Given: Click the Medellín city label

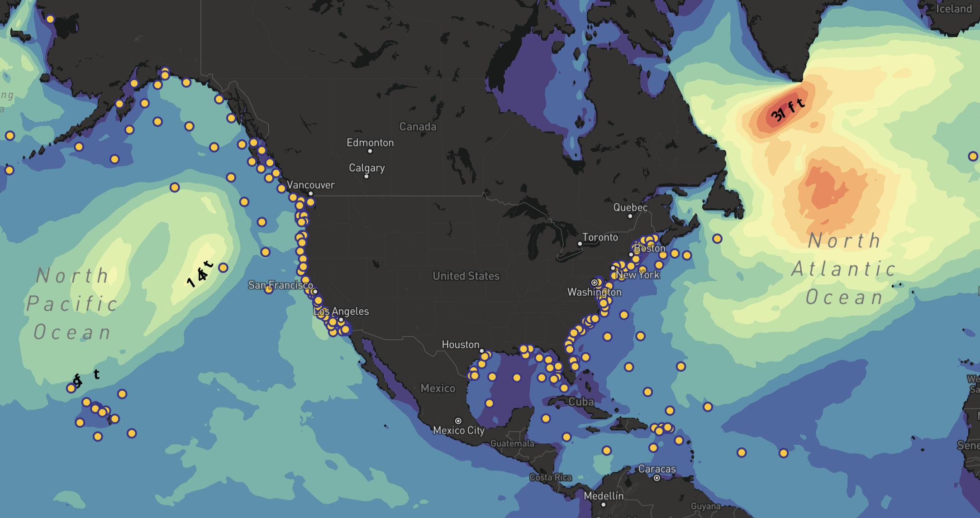Looking at the screenshot, I should (604, 496).
